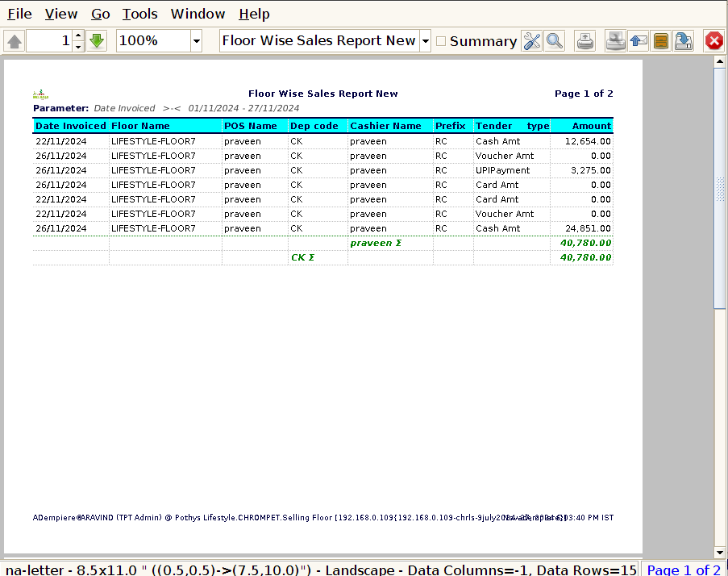Click the red close X toolbar icon
This screenshot has height=576, width=728.
click(x=714, y=41)
